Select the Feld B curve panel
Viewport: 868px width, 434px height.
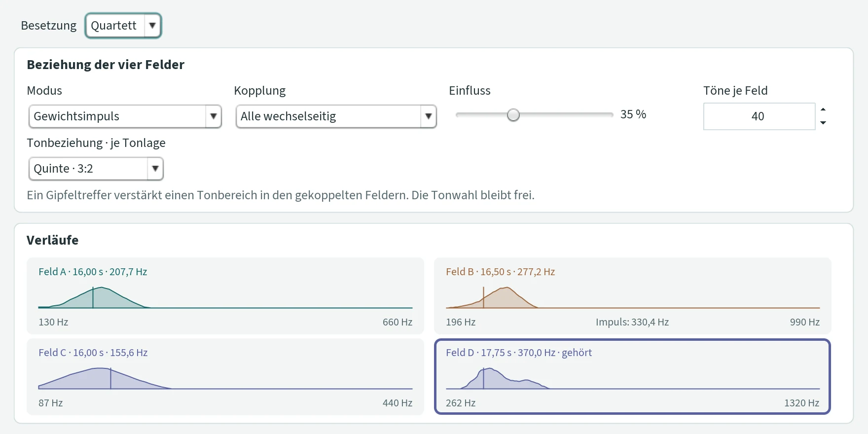[x=633, y=296]
